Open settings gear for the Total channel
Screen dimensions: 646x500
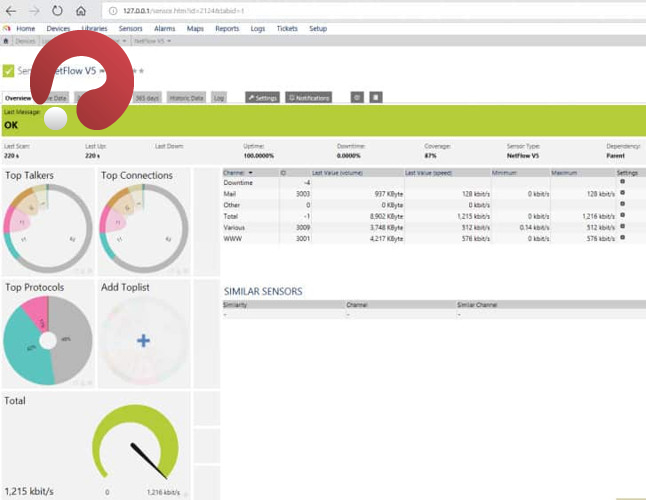click(x=622, y=215)
